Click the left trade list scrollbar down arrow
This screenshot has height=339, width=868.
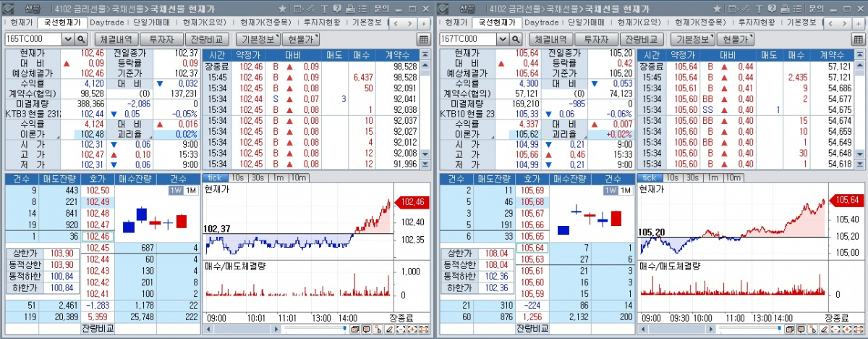point(425,154)
